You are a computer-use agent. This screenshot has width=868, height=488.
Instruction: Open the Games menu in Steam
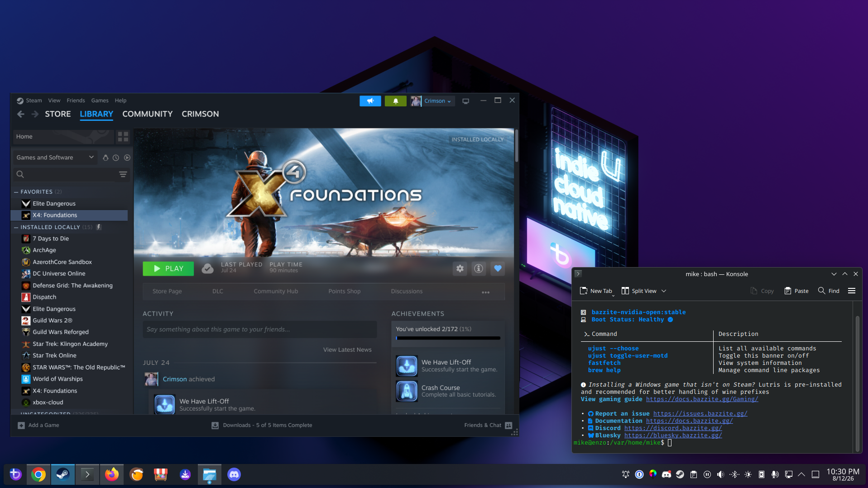click(x=100, y=100)
